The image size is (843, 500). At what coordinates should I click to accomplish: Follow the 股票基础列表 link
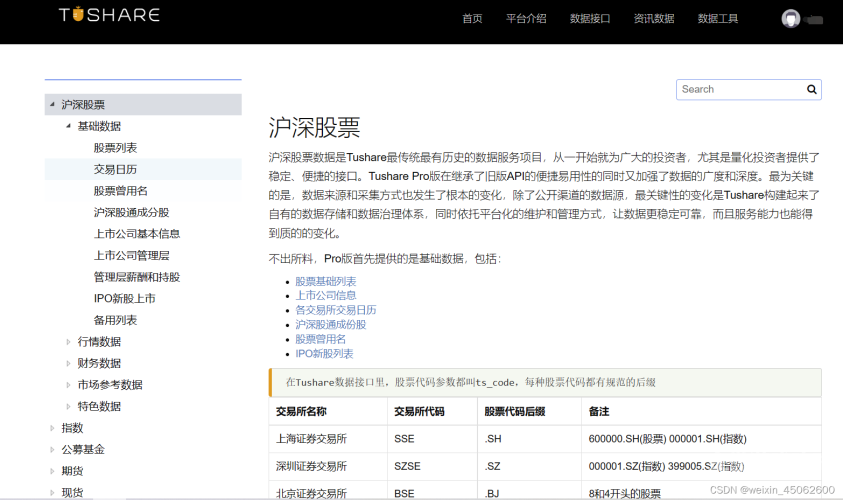pos(326,281)
